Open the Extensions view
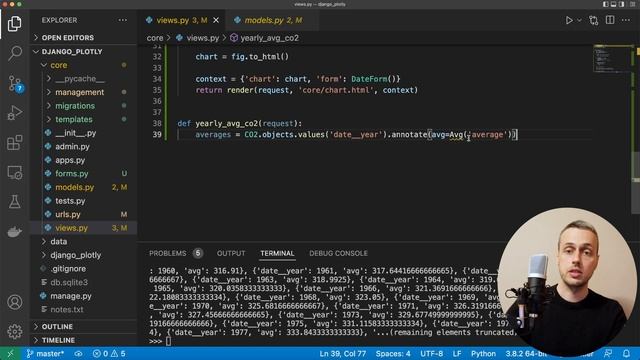 (15, 142)
